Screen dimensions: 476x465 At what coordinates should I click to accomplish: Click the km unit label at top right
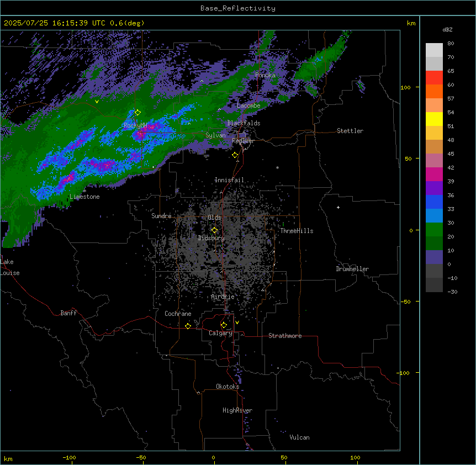(x=411, y=23)
